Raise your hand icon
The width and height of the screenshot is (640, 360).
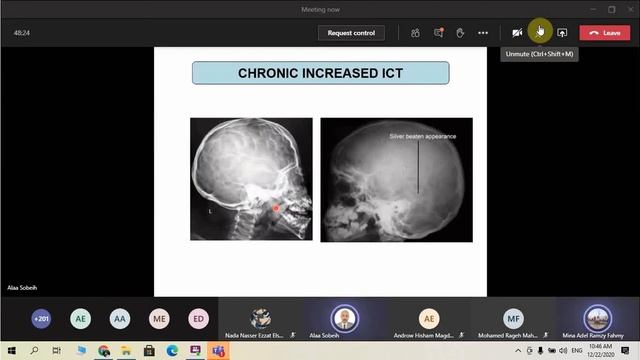(x=460, y=33)
